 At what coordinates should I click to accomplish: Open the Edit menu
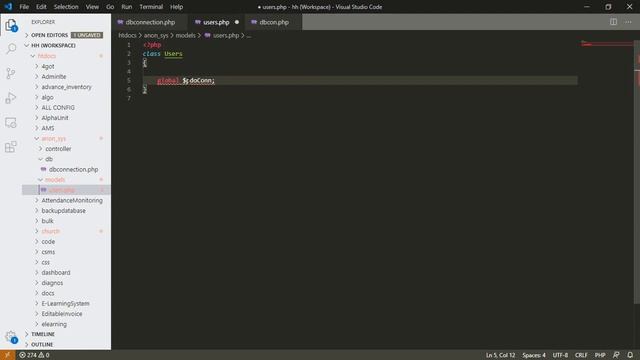tap(41, 7)
